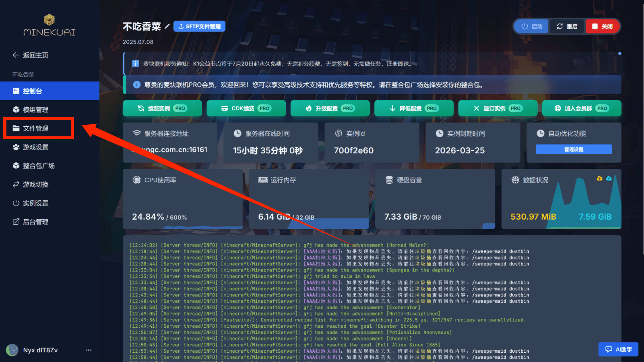
Task: Open 实例设置 power icon
Action: pos(16,203)
